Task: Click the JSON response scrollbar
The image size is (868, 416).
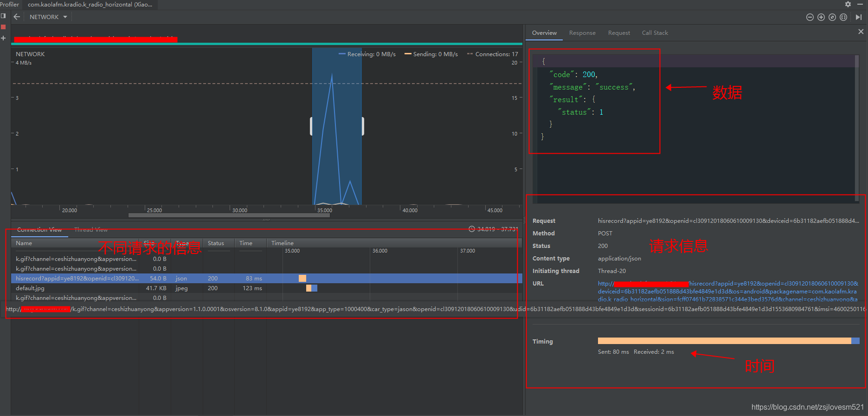Action: [857, 128]
